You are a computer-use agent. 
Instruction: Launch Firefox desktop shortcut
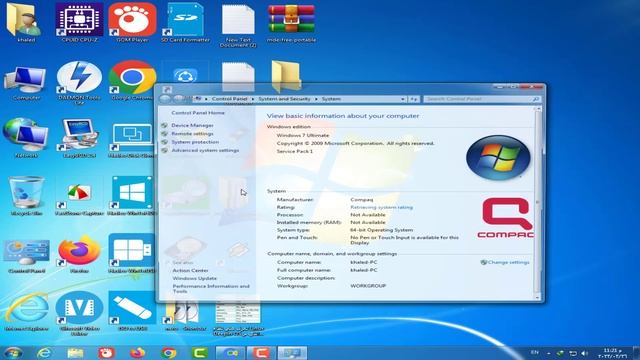click(x=79, y=253)
